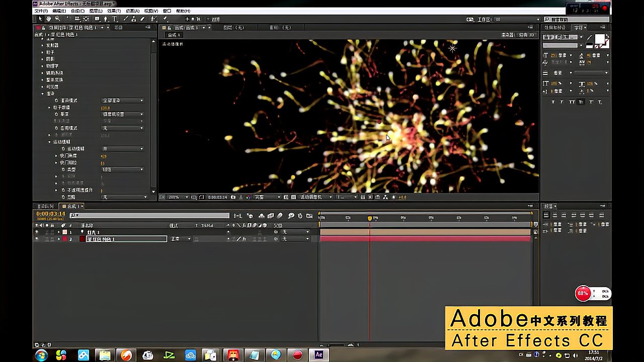Select the Eraser tool

[x=142, y=19]
